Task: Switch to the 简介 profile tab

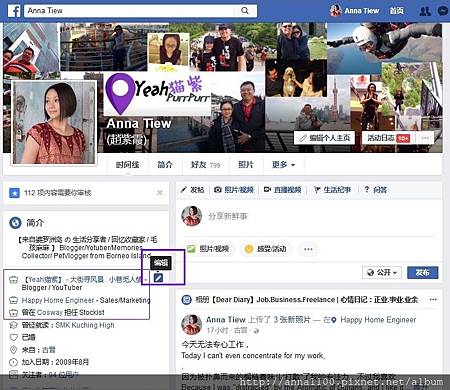Action: click(165, 165)
